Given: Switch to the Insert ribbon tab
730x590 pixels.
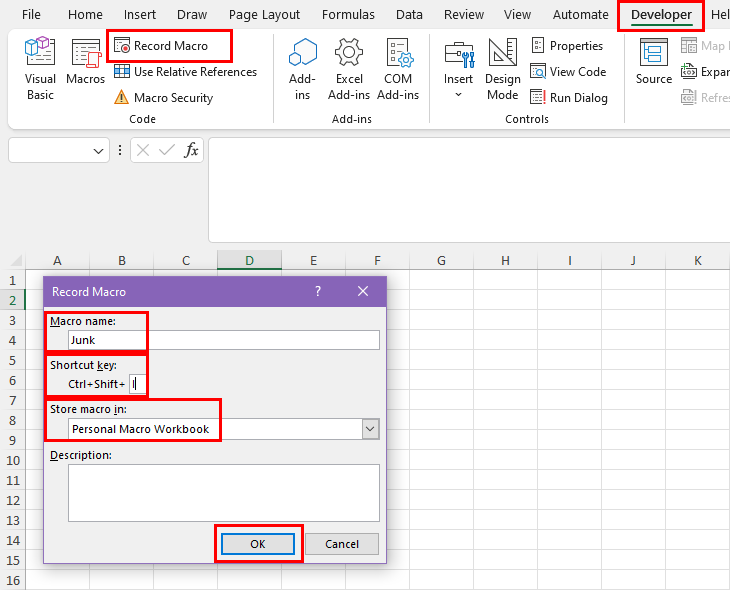Looking at the screenshot, I should pyautogui.click(x=140, y=14).
